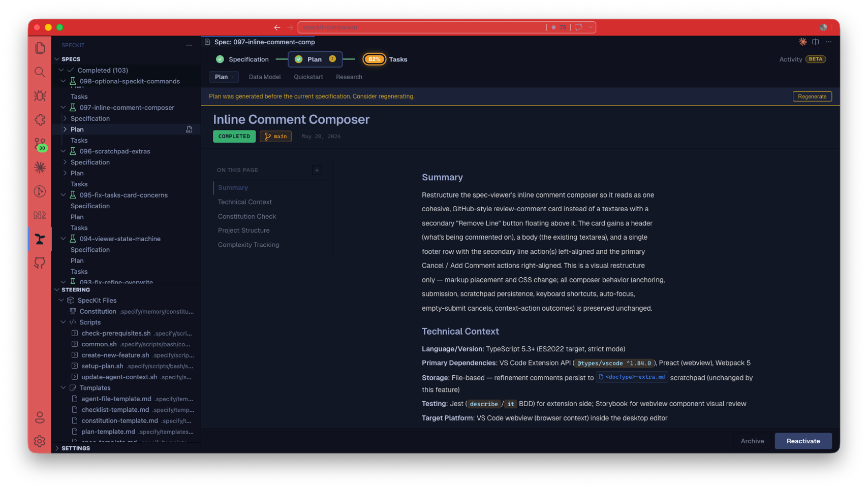Collapse the Scripts folder
The width and height of the screenshot is (868, 490).
(x=63, y=322)
